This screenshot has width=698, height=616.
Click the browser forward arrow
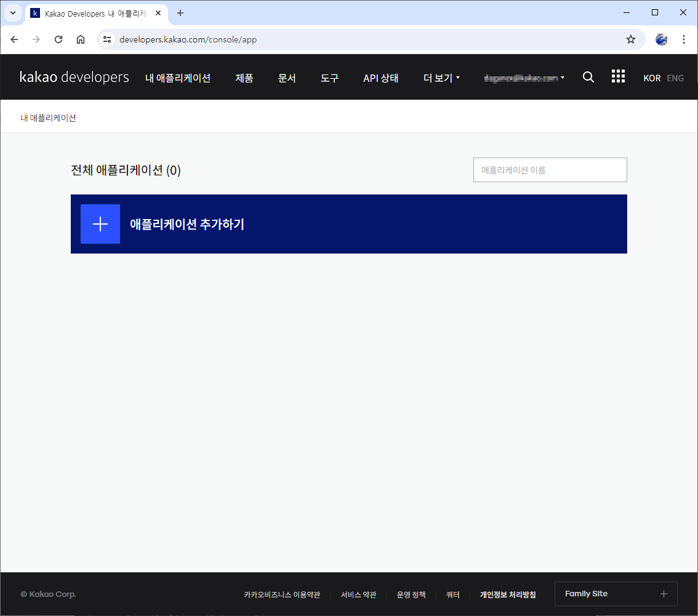pyautogui.click(x=36, y=39)
